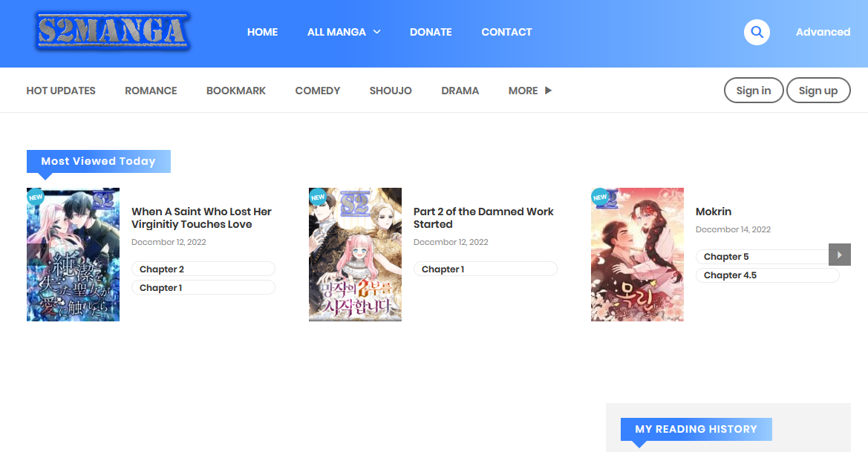This screenshot has width=868, height=452.
Task: Open search with the magnifier icon
Action: [x=757, y=32]
